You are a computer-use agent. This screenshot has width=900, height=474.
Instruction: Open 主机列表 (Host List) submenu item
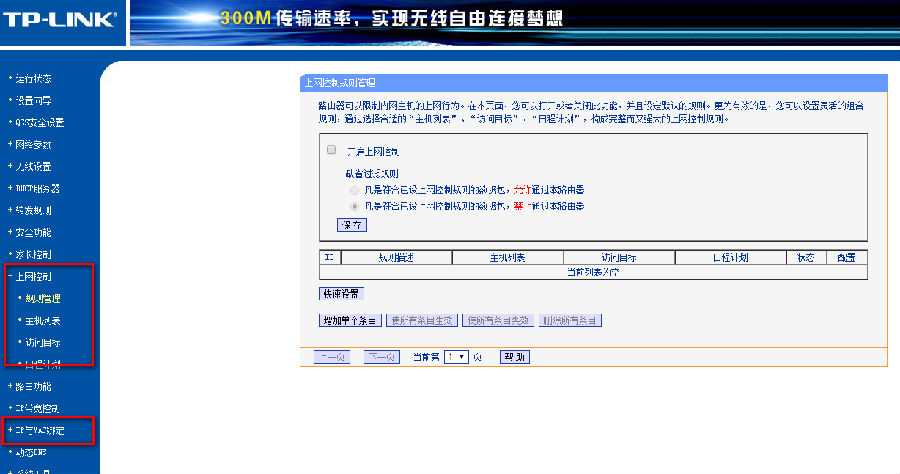click(x=42, y=321)
